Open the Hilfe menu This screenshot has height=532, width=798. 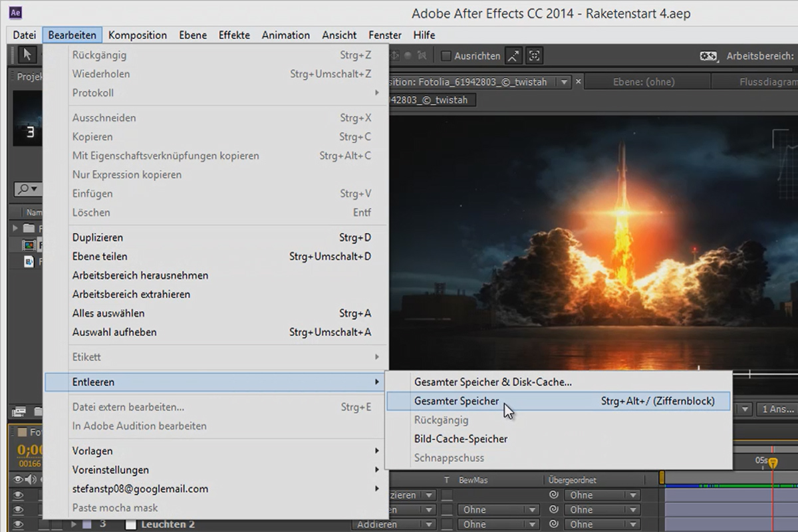point(424,35)
